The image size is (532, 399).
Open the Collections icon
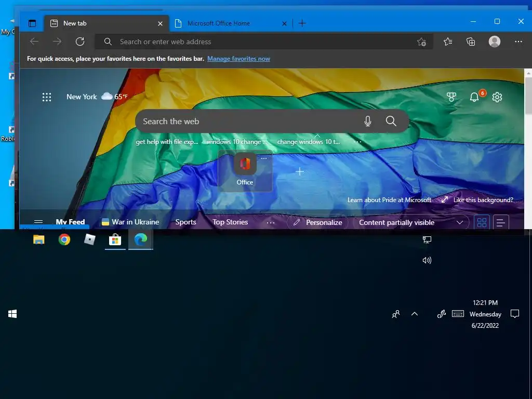(x=471, y=42)
